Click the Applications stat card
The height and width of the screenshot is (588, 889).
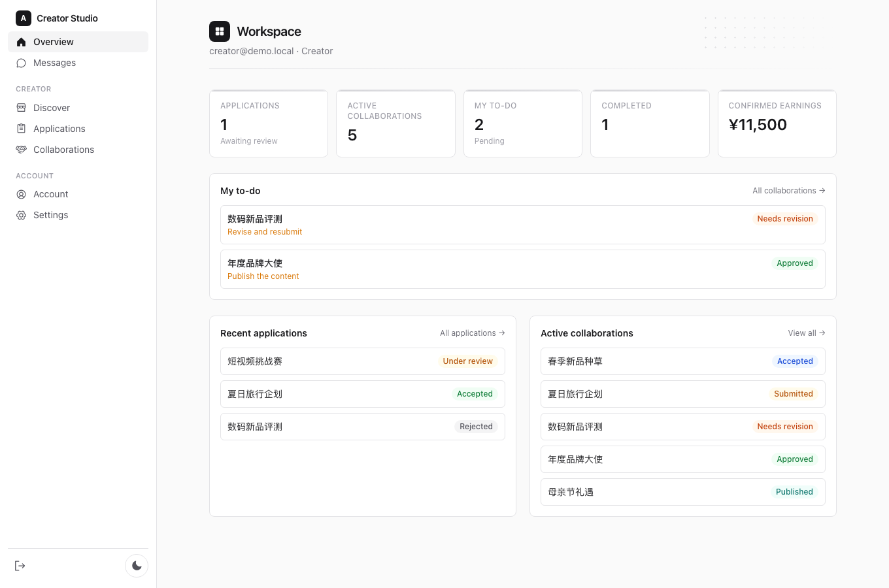[269, 123]
